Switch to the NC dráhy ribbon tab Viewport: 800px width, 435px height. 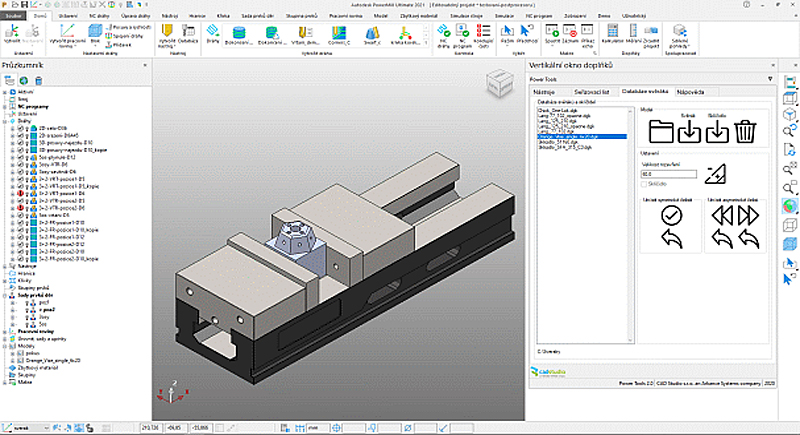(99, 16)
